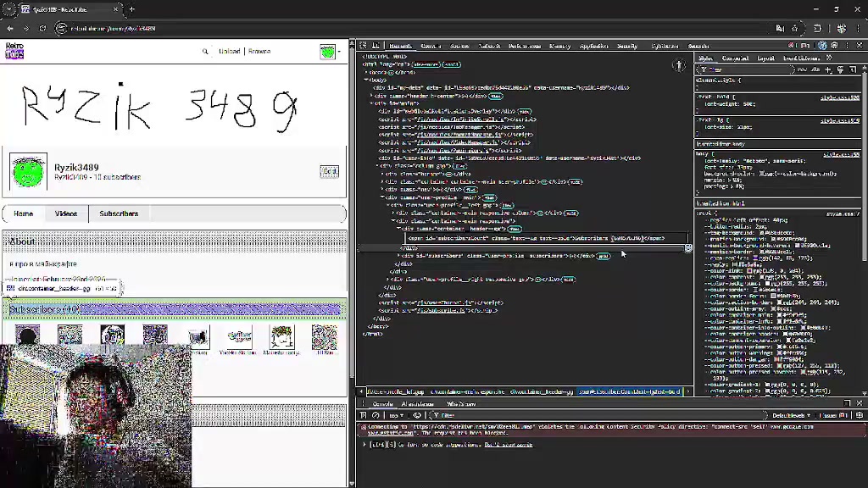
Task: Open the user avatar dropdown menu
Action: click(x=329, y=52)
